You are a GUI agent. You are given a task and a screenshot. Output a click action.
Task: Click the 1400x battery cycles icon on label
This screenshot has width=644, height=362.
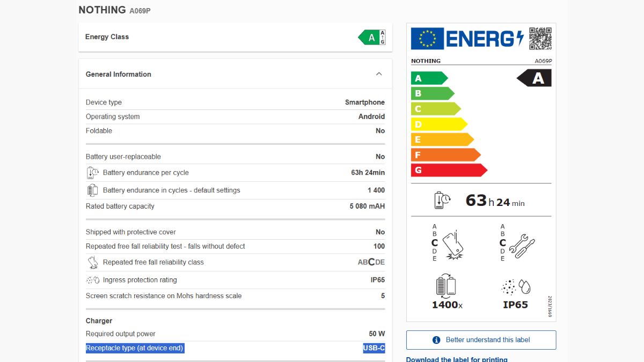click(x=447, y=287)
